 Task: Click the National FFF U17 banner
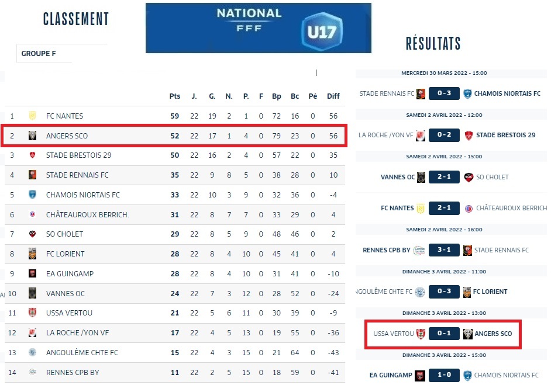(258, 28)
